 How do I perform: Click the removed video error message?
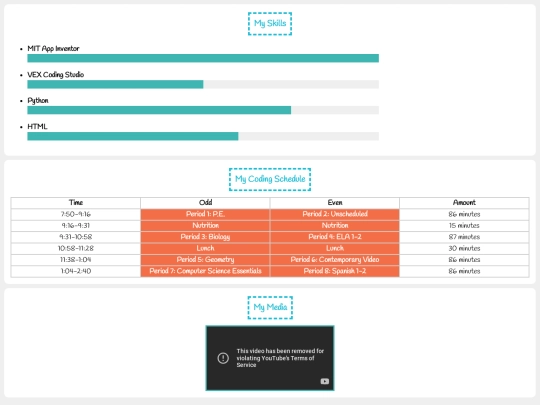(x=280, y=358)
